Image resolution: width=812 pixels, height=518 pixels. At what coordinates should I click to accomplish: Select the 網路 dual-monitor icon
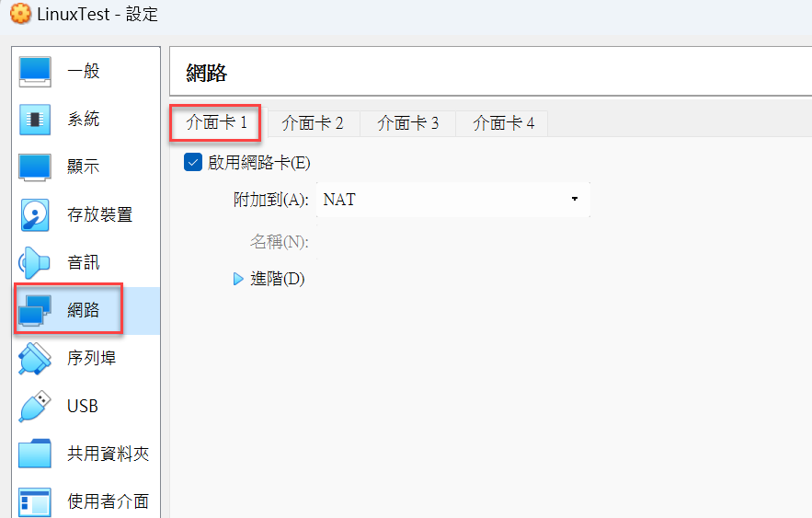tap(35, 310)
